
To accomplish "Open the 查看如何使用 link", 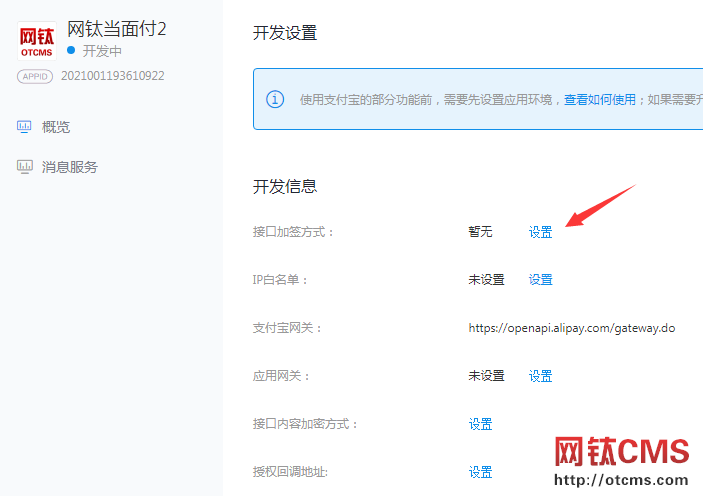I will point(600,100).
